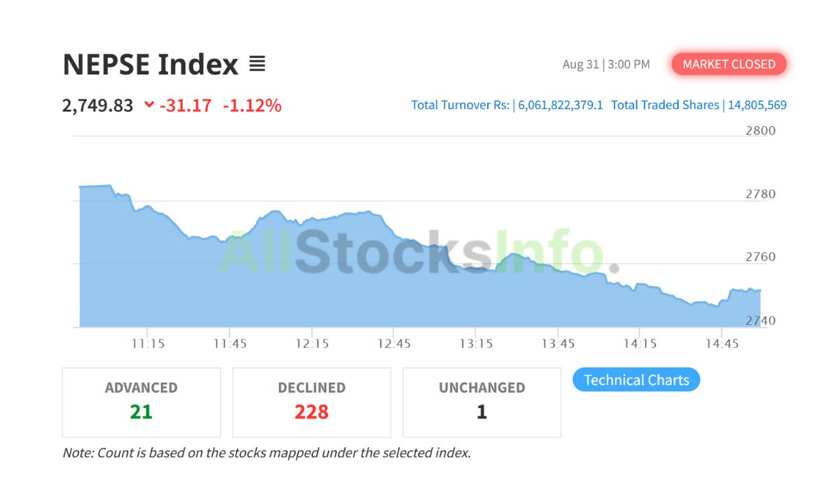This screenshot has height=504, width=840.
Task: Click the index value 2,749.83
Action: coord(98,105)
